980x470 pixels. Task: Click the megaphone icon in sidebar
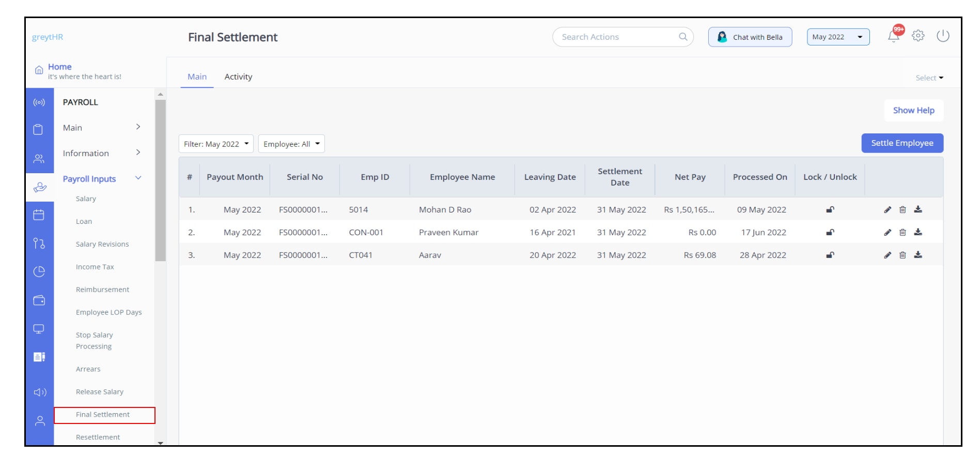click(x=40, y=392)
